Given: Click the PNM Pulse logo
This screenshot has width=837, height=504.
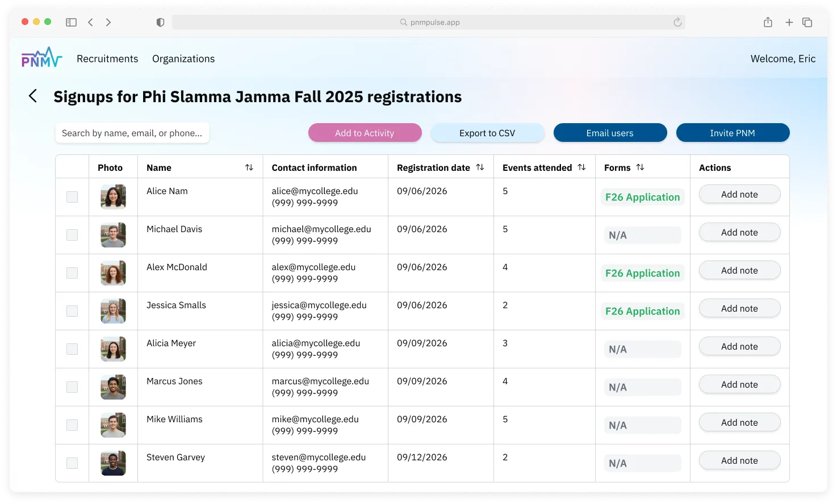Looking at the screenshot, I should 41,58.
